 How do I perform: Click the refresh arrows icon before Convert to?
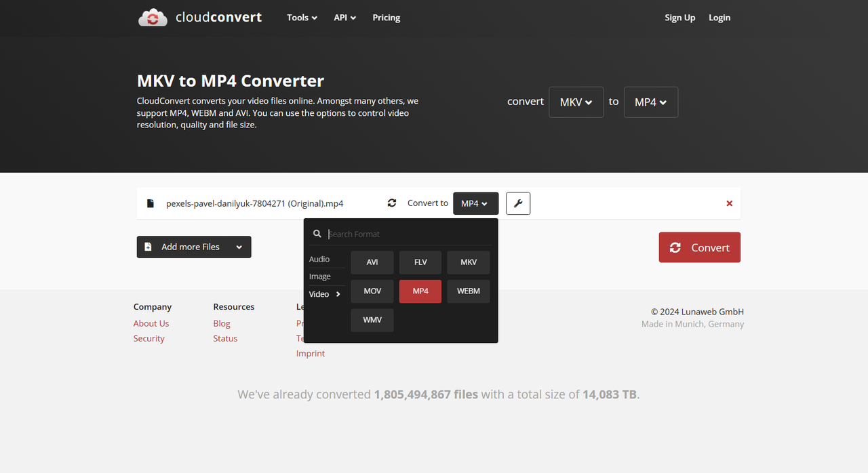pyautogui.click(x=392, y=203)
